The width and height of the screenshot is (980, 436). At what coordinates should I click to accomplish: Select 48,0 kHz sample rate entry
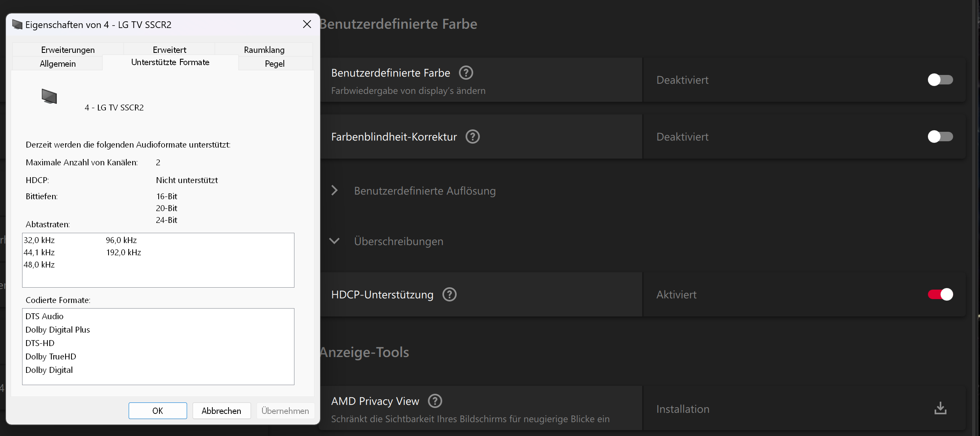pos(39,264)
